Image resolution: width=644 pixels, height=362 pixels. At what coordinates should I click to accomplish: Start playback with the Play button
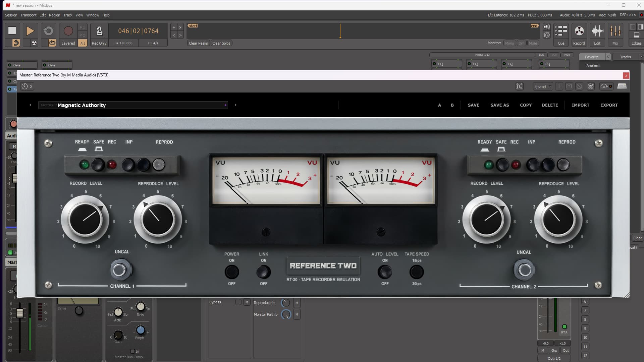click(30, 31)
